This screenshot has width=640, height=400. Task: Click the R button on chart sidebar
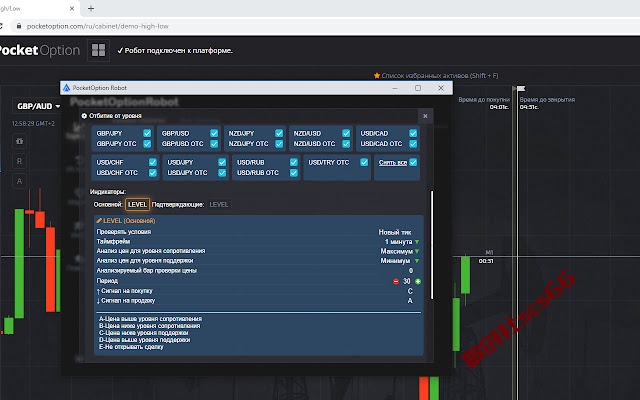pos(19,161)
